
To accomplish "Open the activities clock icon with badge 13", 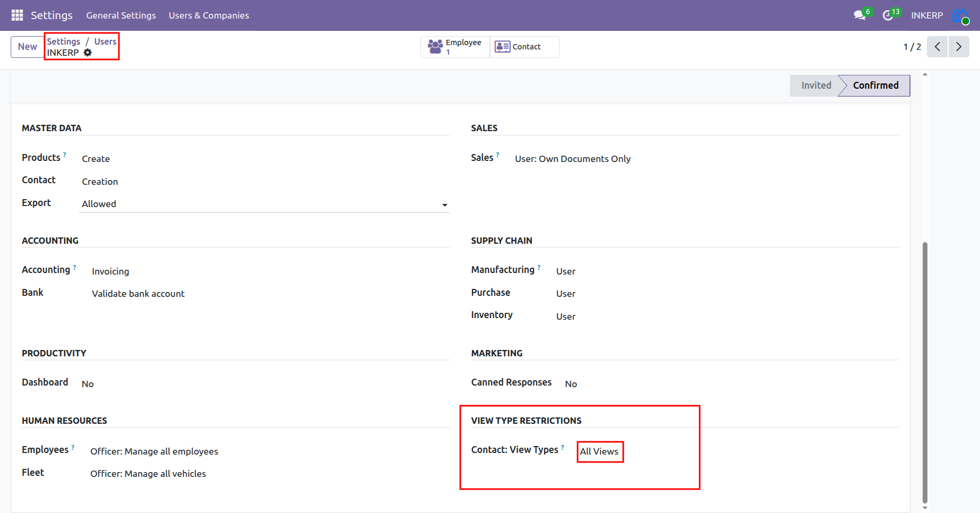I will (888, 15).
